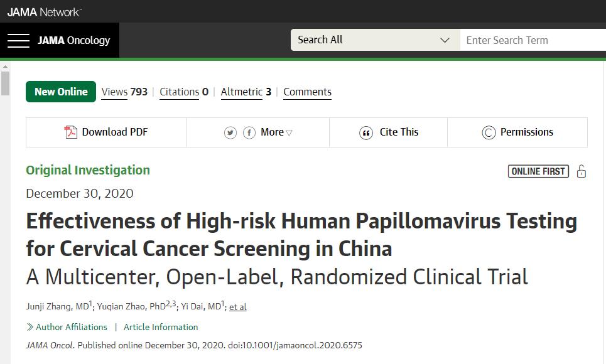Expand the More sharing options

276,132
